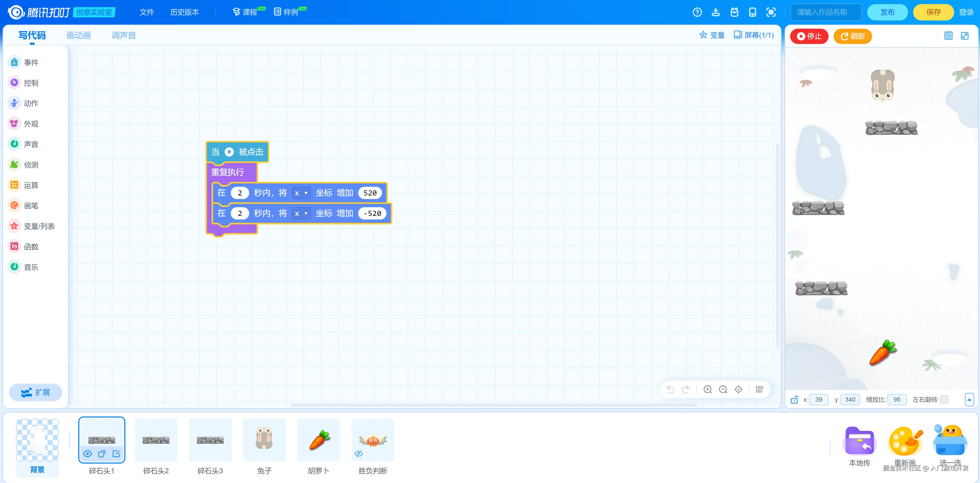This screenshot has height=483, width=980.
Task: Check the 左右翻转 checkbox
Action: 944,400
